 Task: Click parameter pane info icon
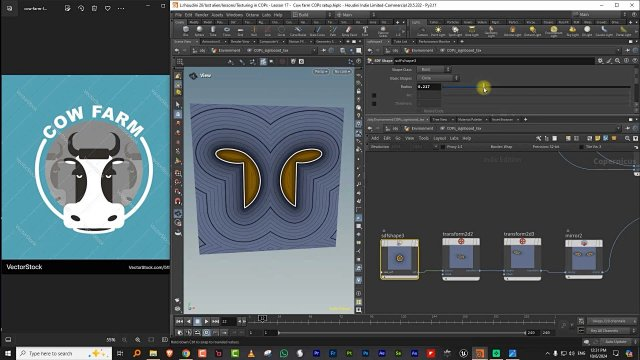point(626,60)
